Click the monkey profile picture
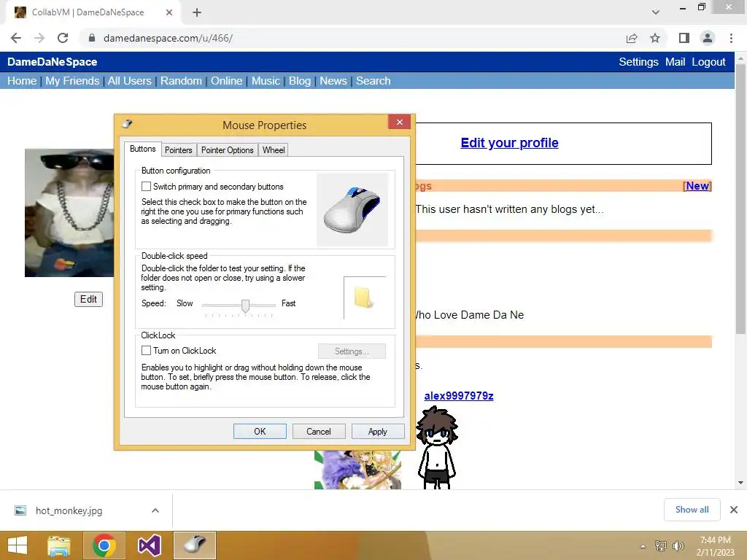This screenshot has width=747, height=560. [69, 213]
